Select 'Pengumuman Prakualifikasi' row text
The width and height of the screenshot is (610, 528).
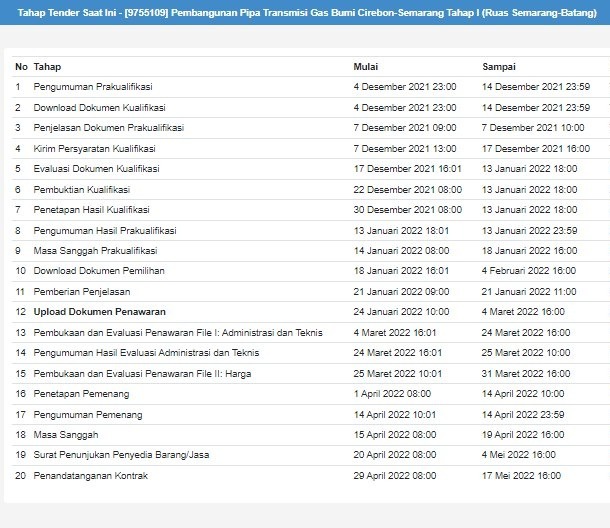pos(93,87)
